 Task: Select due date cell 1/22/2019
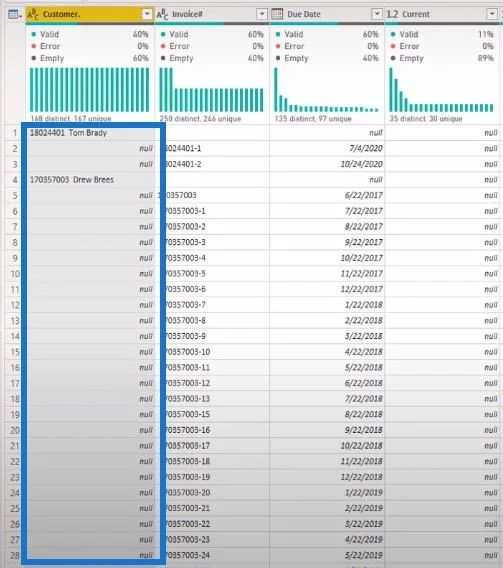tap(327, 493)
